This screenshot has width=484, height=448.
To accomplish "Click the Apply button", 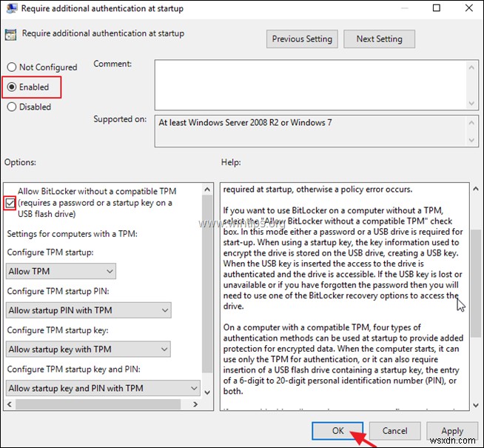I will tap(452, 431).
